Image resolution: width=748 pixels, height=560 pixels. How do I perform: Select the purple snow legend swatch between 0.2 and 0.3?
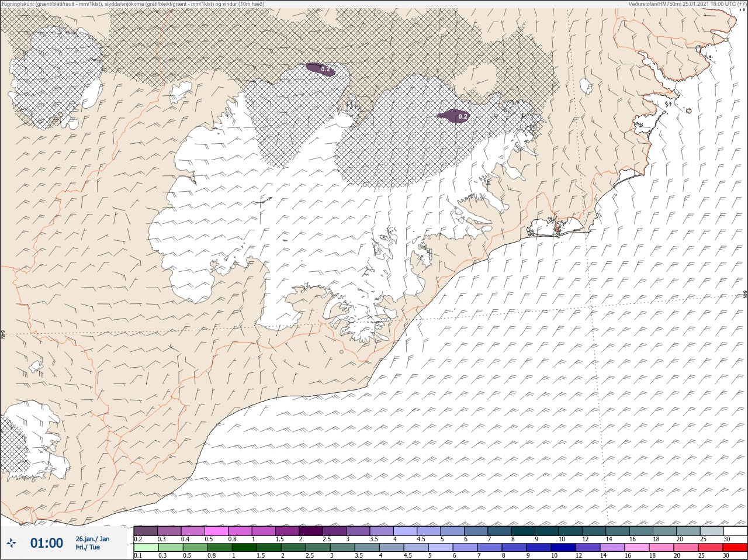coord(146,531)
